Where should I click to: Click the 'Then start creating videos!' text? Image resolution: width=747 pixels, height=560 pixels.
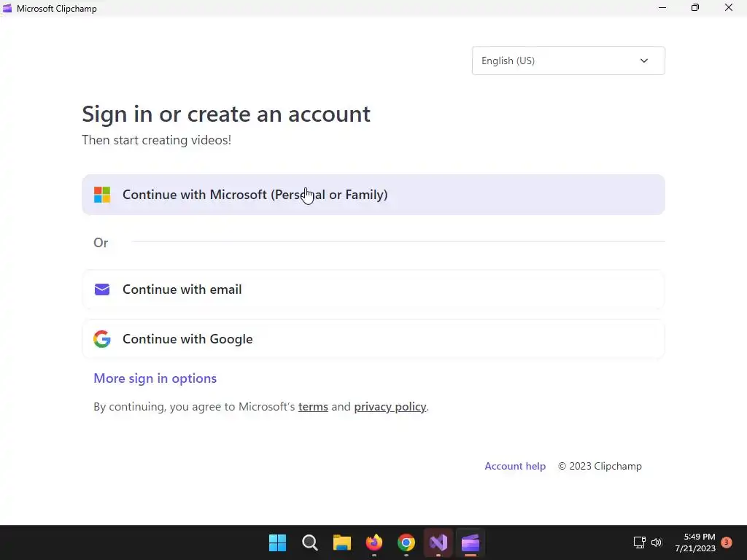pyautogui.click(x=156, y=140)
